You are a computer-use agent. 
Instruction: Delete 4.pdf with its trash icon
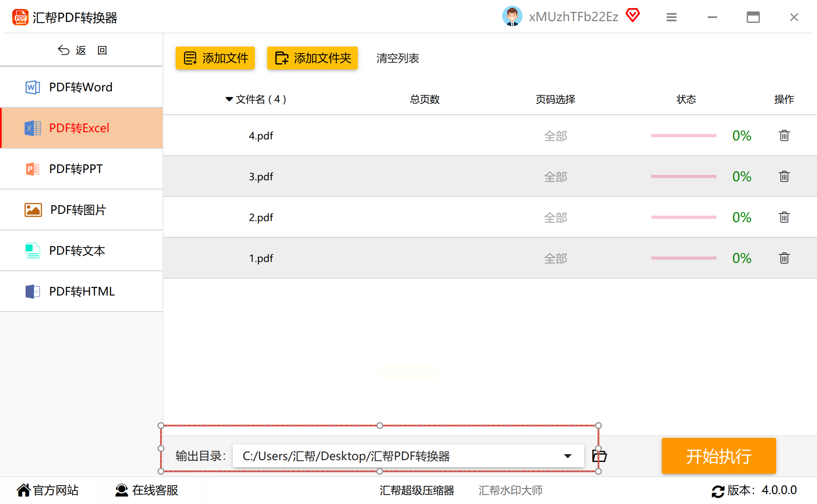(784, 136)
